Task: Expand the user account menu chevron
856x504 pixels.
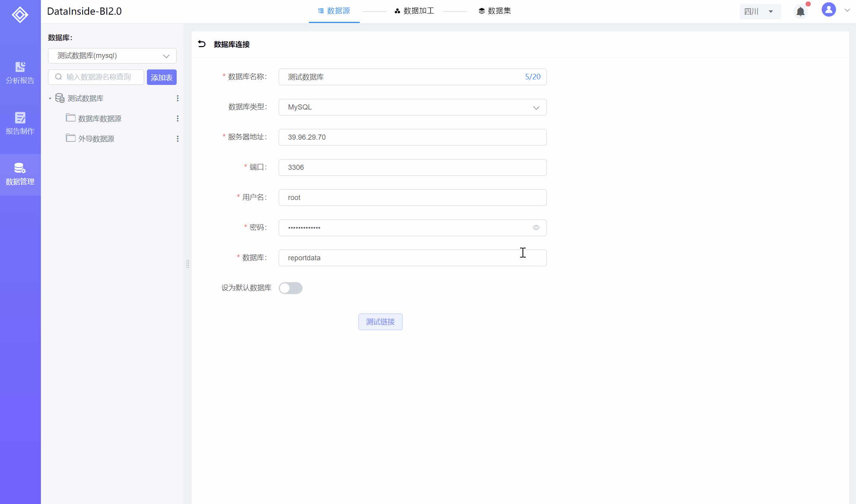Action: (x=847, y=10)
